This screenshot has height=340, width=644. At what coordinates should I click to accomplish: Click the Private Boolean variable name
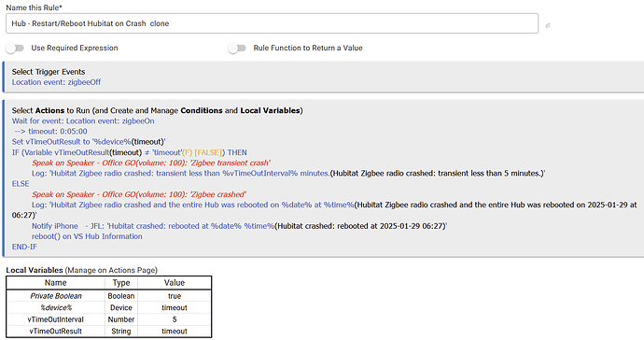56,296
